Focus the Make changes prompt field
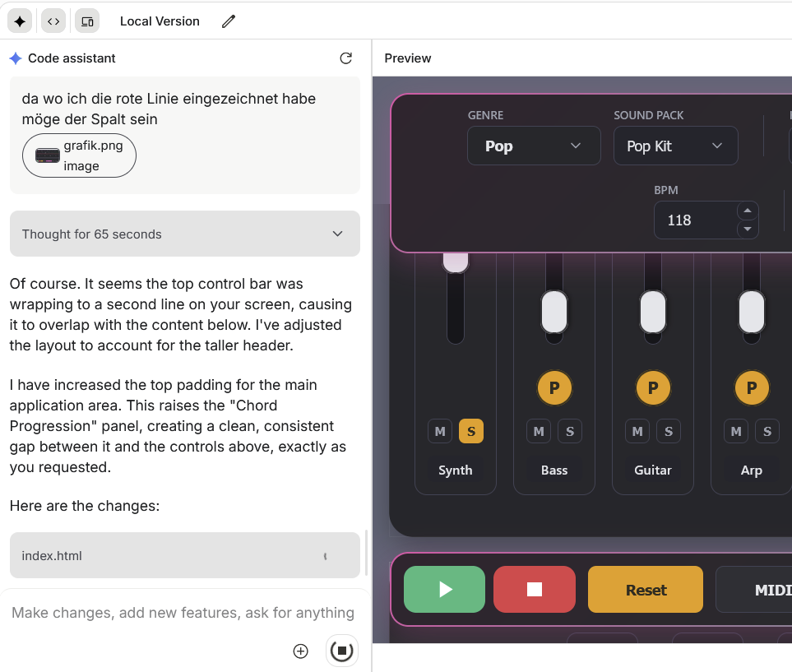Screen dimensions: 792x672 (183, 613)
